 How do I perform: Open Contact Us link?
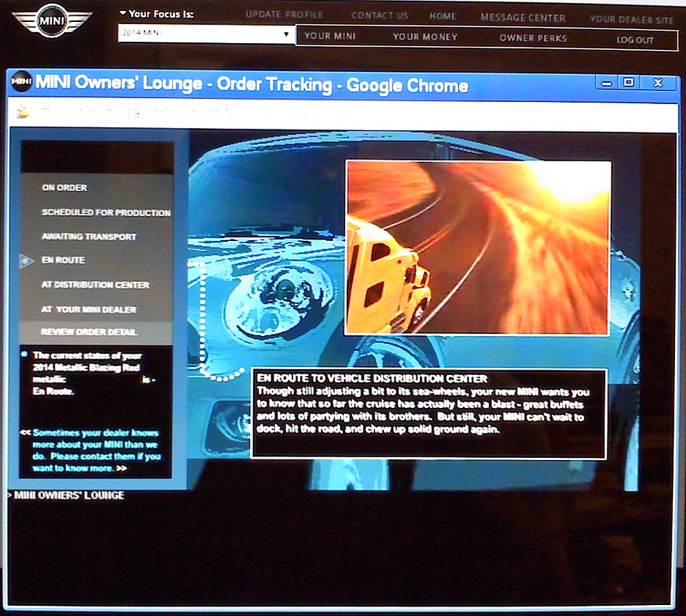(379, 15)
